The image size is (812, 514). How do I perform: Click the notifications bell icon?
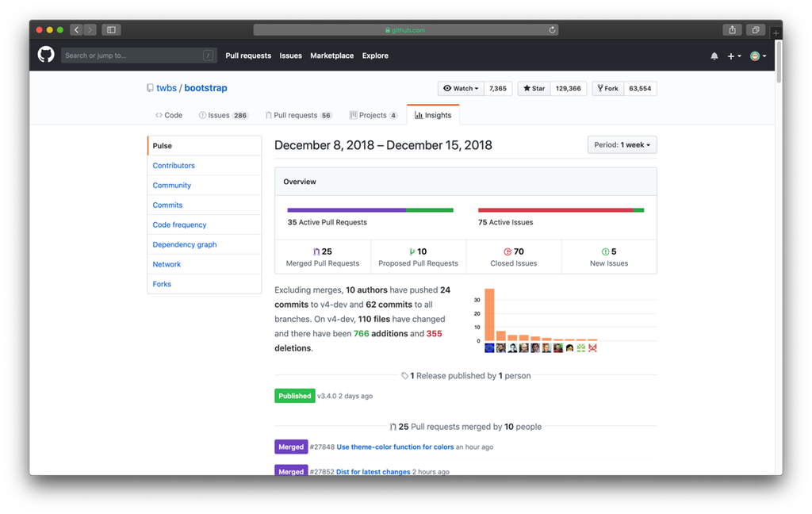(714, 56)
